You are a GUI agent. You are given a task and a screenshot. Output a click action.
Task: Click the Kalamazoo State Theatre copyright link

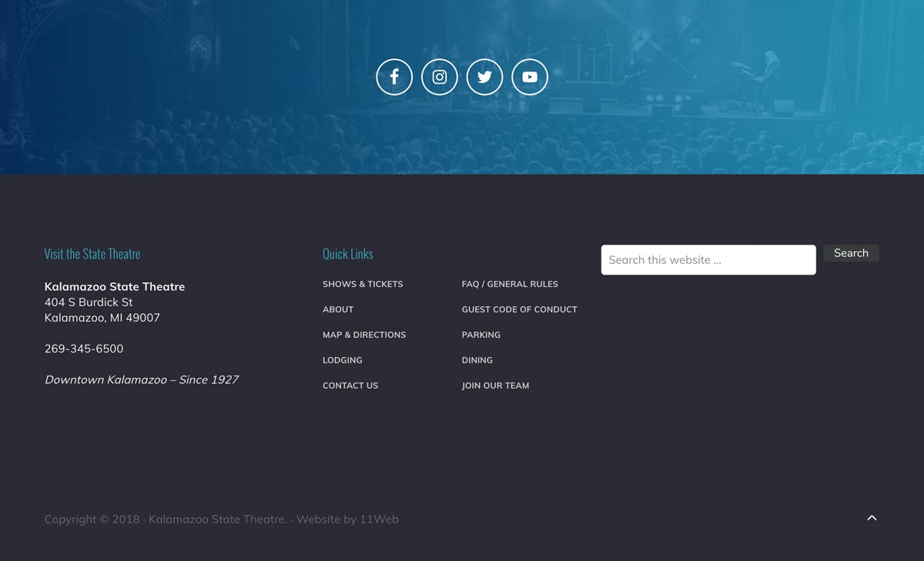217,519
